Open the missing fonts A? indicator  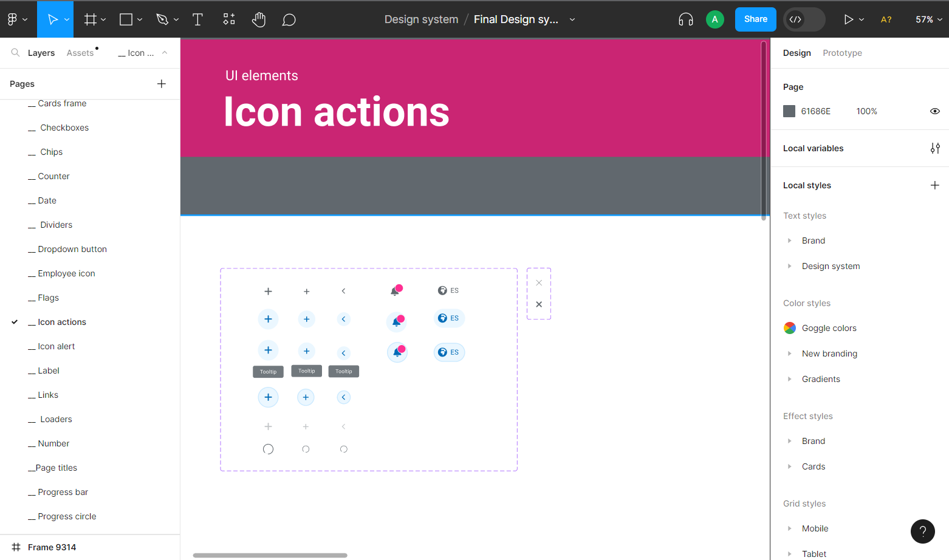tap(886, 19)
